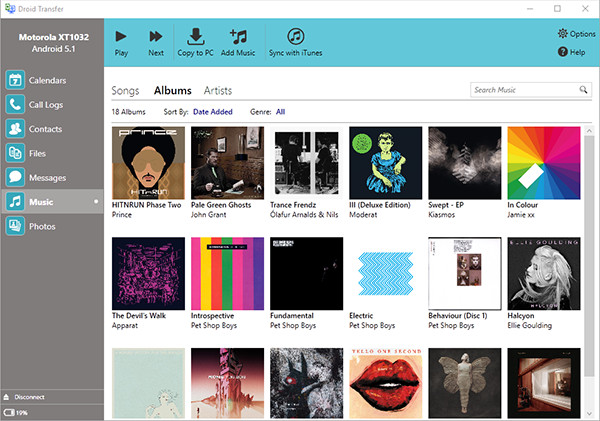Viewport: 600px width, 421px height.
Task: Select the In Colour album cover
Action: pos(544,163)
